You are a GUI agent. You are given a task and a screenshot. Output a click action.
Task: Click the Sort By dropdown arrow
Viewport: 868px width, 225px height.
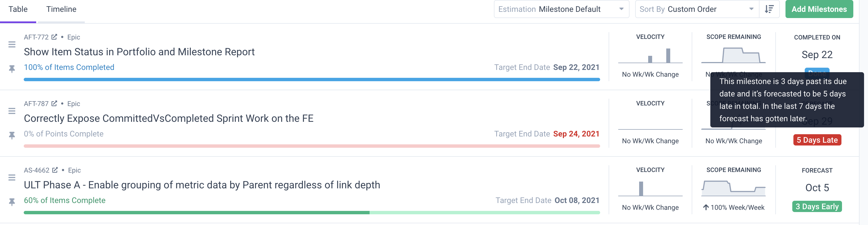(751, 9)
